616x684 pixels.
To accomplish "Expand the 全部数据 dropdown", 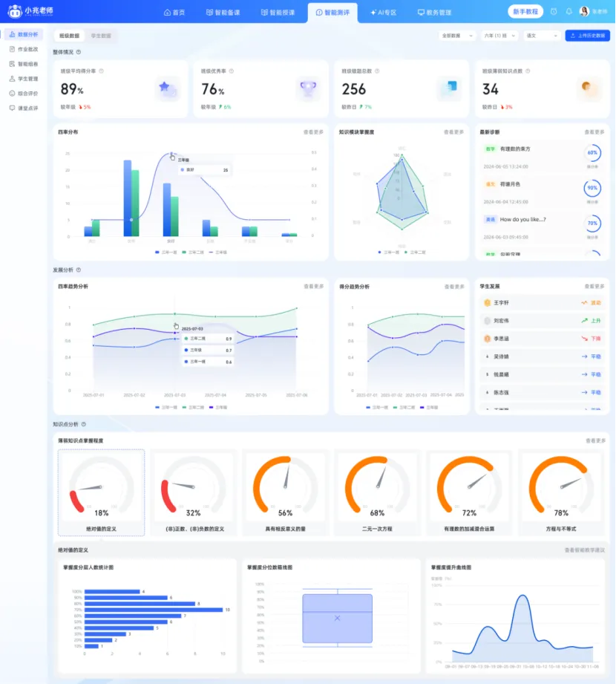I will click(x=457, y=36).
